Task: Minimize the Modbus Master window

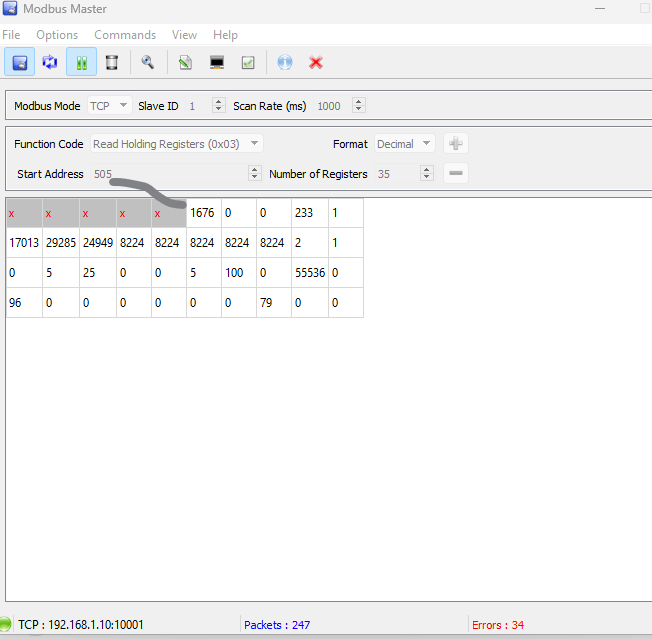Action: (x=600, y=8)
